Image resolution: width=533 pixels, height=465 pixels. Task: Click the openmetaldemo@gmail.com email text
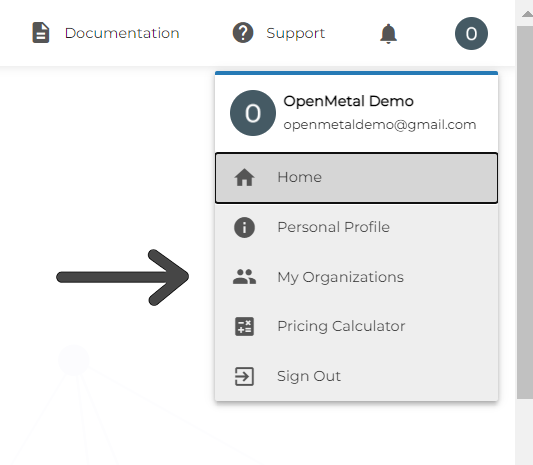click(x=380, y=125)
